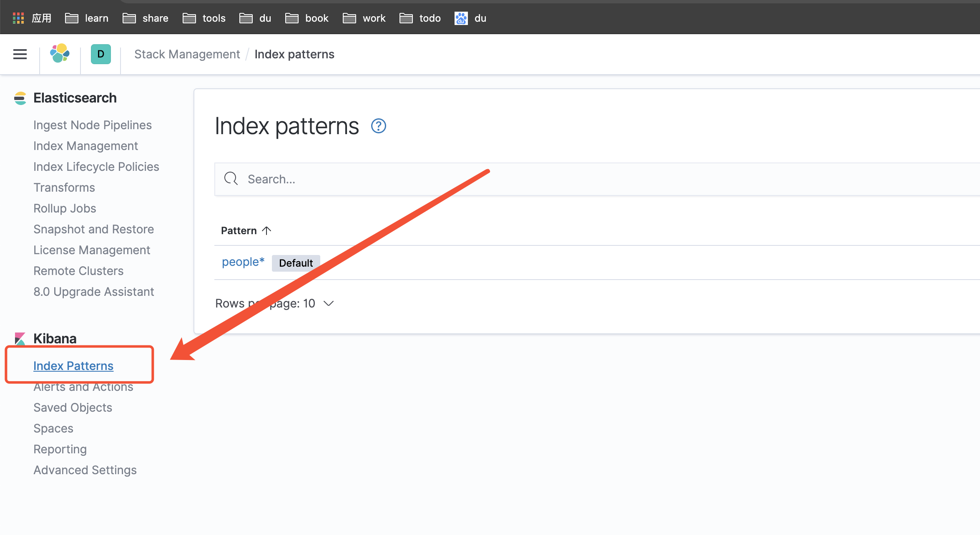Open Snapshot and Restore

pos(93,229)
